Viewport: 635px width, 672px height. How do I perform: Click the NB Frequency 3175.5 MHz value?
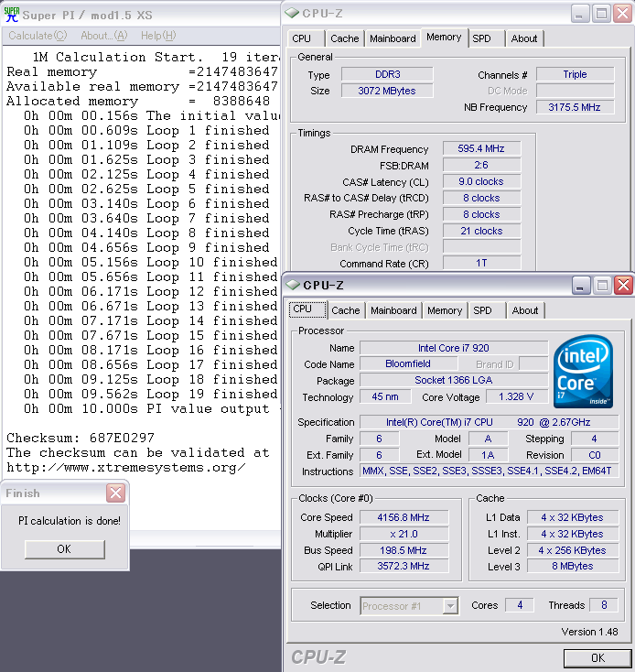[x=575, y=107]
